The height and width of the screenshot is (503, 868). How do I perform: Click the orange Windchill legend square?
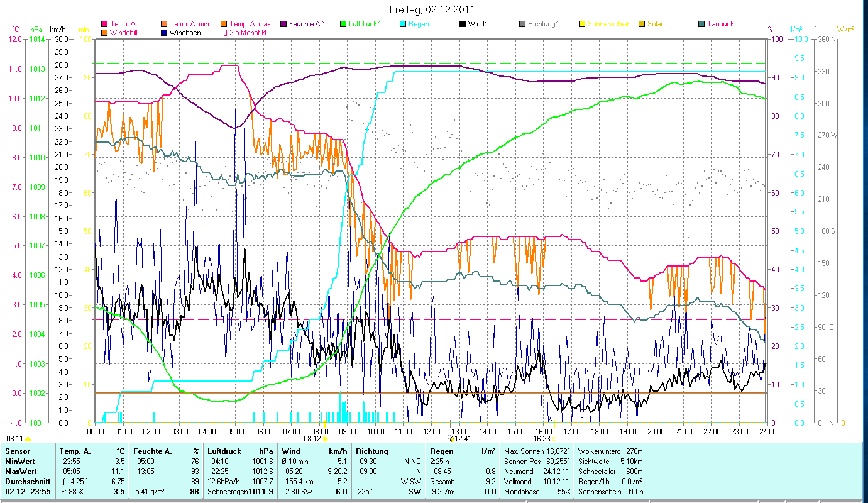tap(104, 32)
